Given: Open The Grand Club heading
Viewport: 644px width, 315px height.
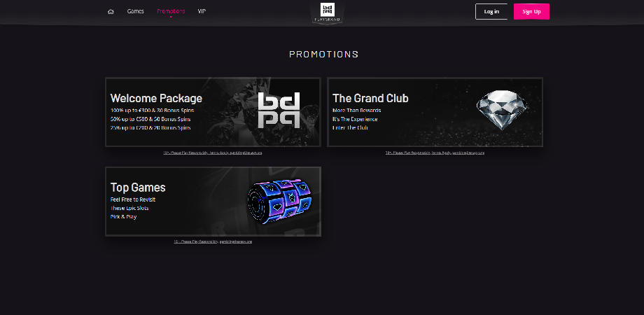Looking at the screenshot, I should (x=370, y=98).
